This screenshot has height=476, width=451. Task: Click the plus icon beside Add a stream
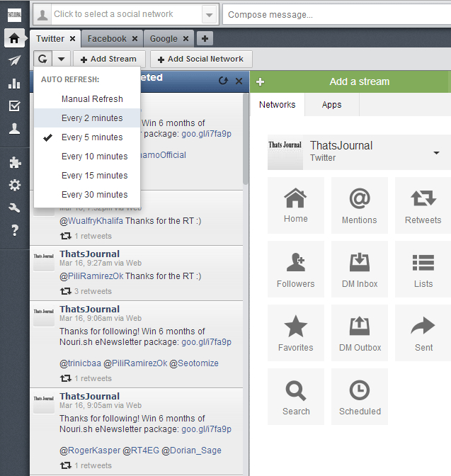(x=260, y=81)
